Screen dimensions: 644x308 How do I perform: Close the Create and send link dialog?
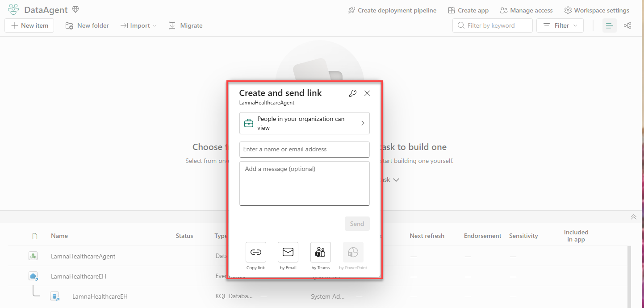tap(367, 93)
